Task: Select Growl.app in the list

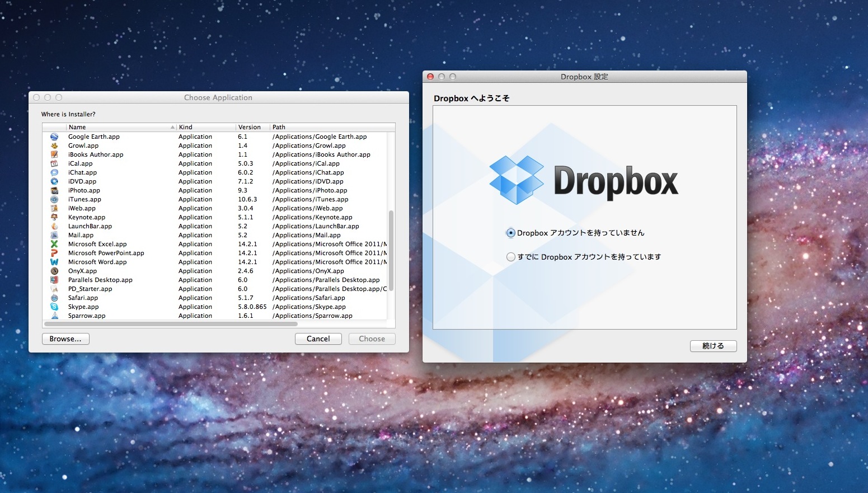Action: (83, 145)
